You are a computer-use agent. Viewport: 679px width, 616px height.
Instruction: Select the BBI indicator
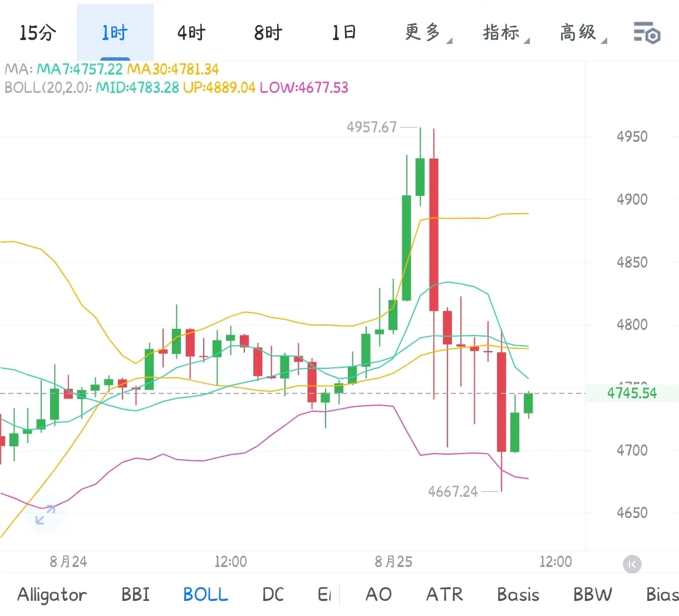[x=136, y=594]
